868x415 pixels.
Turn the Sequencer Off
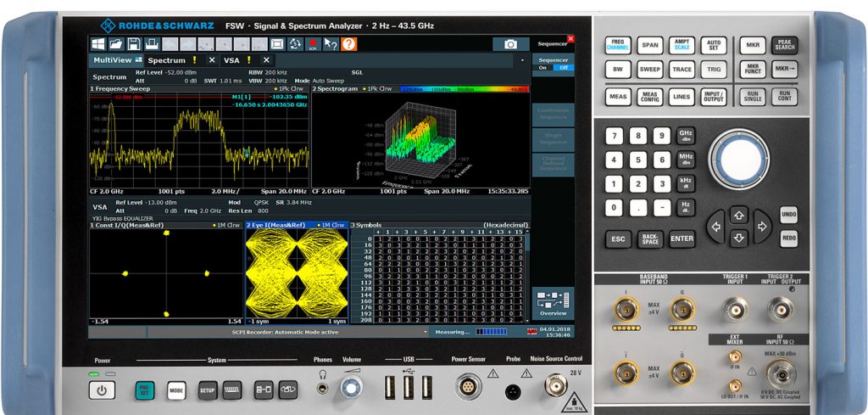click(x=564, y=68)
